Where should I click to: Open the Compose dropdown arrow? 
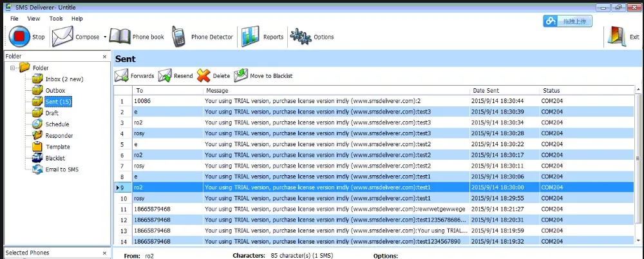pyautogui.click(x=105, y=37)
